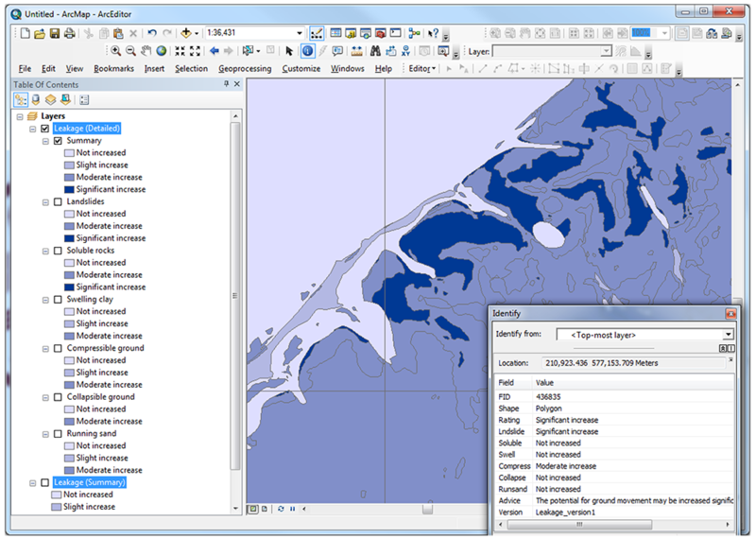
Task: Click the Fixed Zoom Out icon
Action: [195, 51]
